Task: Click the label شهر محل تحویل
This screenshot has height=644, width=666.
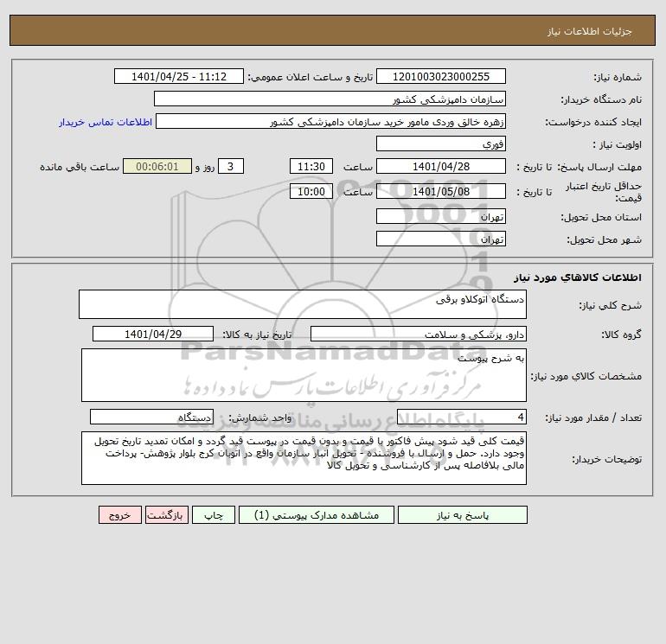Action: tap(605, 239)
